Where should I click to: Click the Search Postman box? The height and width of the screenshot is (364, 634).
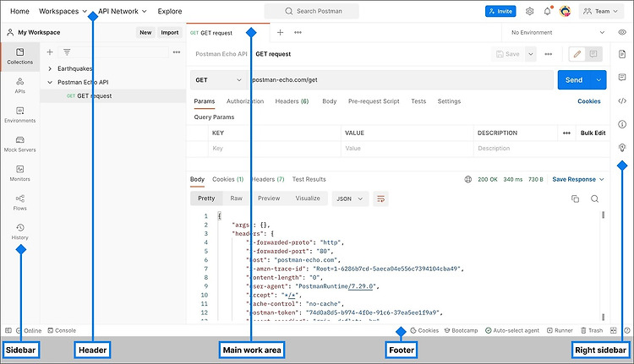tap(311, 11)
